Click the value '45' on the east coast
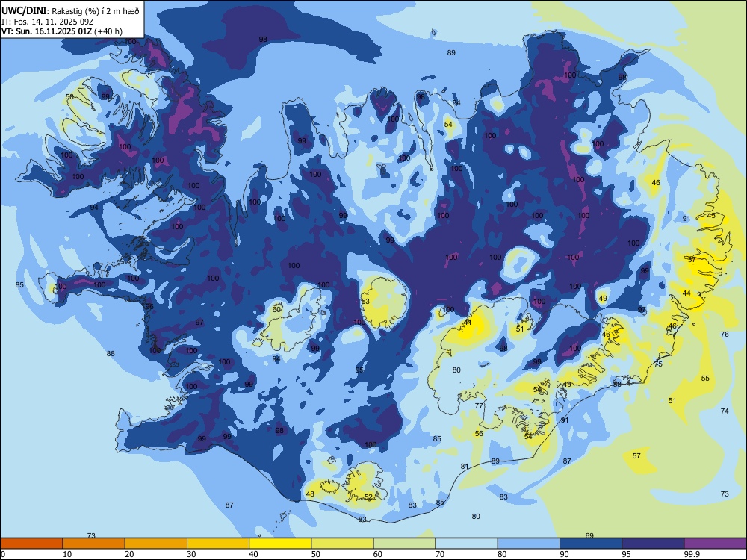The width and height of the screenshot is (747, 560). pyautogui.click(x=711, y=215)
